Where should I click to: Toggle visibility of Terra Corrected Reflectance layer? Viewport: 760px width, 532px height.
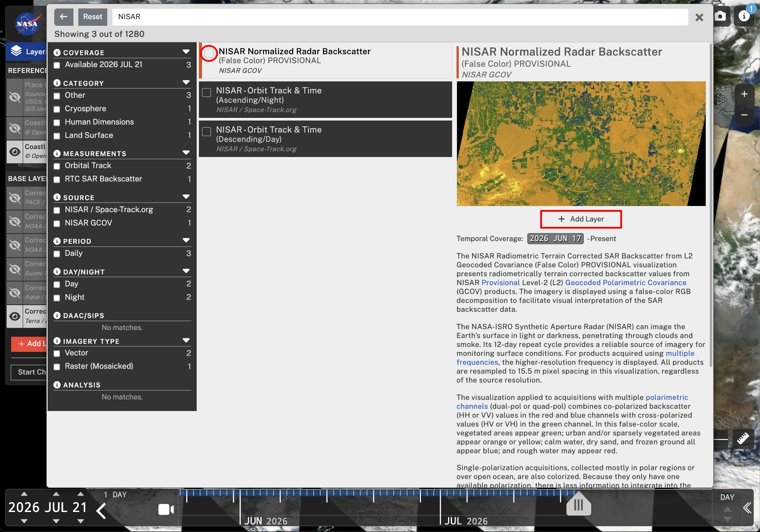tap(15, 316)
